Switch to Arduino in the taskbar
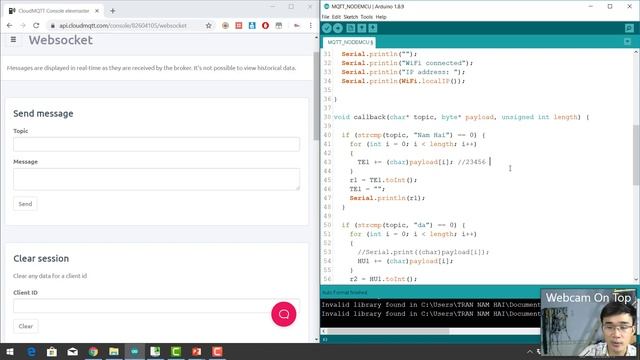The width and height of the screenshot is (640, 360). (x=135, y=351)
